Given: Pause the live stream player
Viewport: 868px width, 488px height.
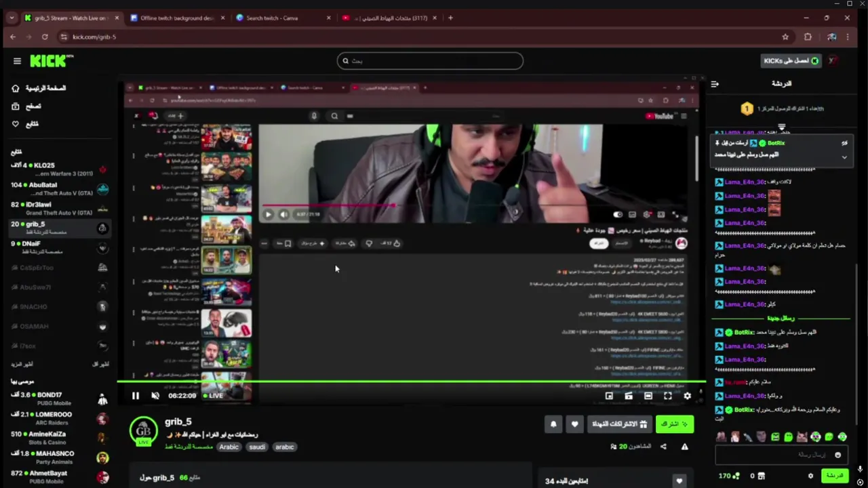Looking at the screenshot, I should [x=136, y=396].
